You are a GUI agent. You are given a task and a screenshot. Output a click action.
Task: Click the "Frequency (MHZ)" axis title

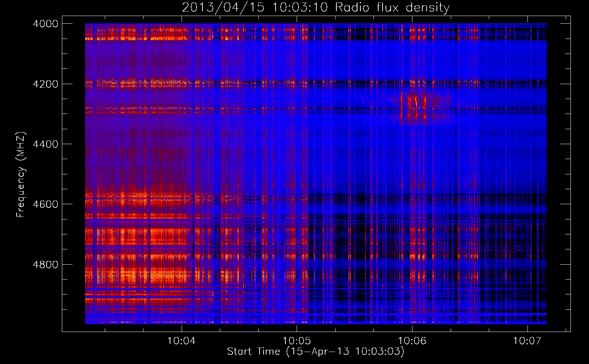(x=21, y=175)
